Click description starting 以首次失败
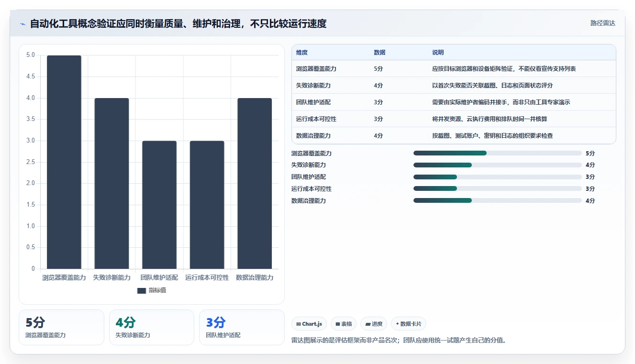 (x=492, y=86)
